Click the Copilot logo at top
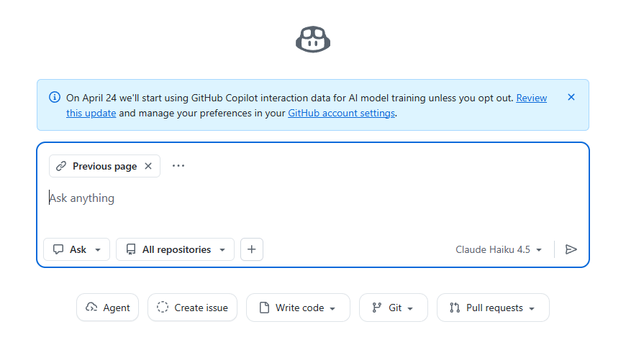 tap(313, 39)
